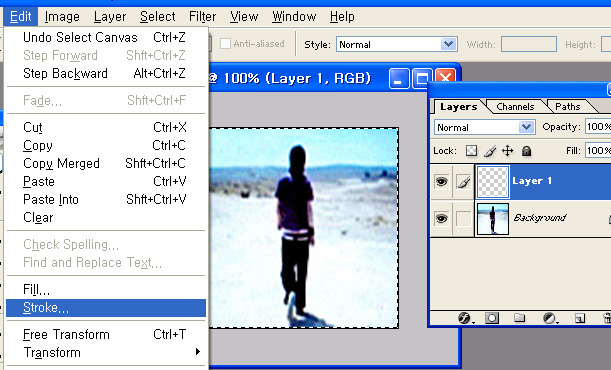The height and width of the screenshot is (370, 611).
Task: Select the Layers tab
Action: pos(459,107)
